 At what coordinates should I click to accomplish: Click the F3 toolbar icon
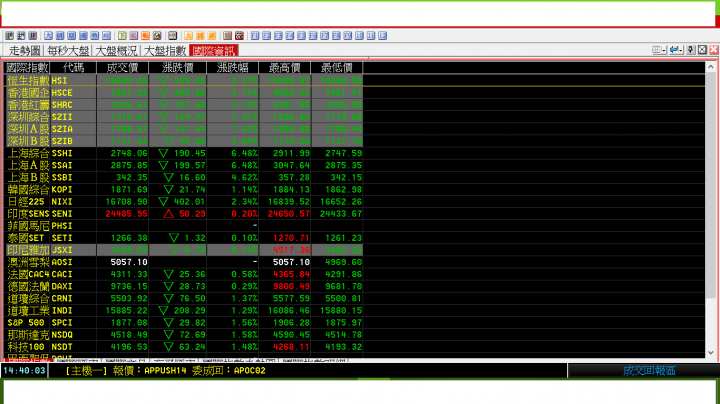278,36
